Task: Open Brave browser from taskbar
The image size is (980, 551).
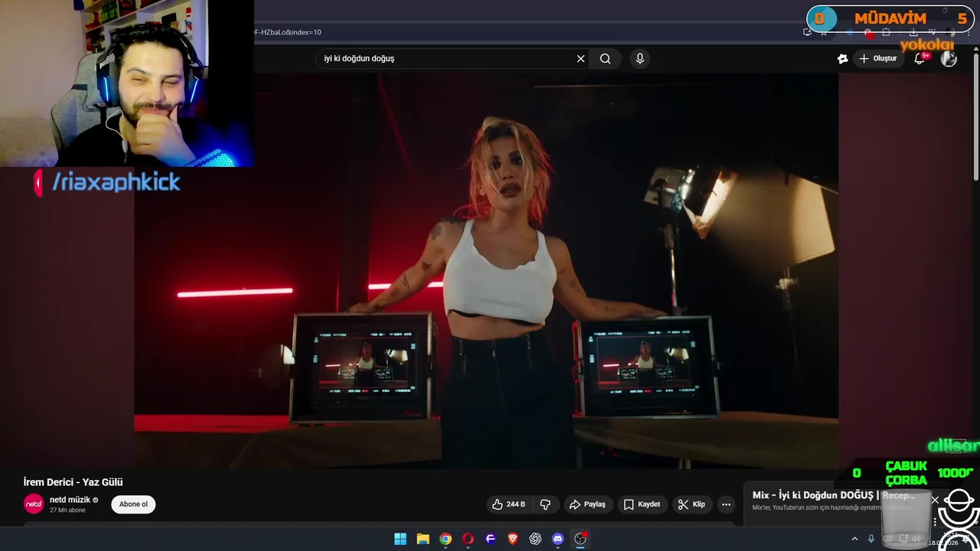Action: pos(513,539)
